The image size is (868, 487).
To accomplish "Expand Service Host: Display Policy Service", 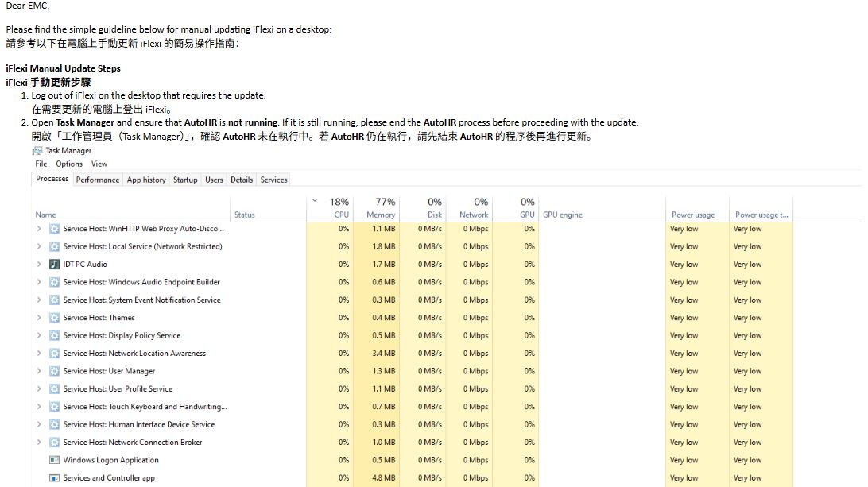I will coord(39,335).
